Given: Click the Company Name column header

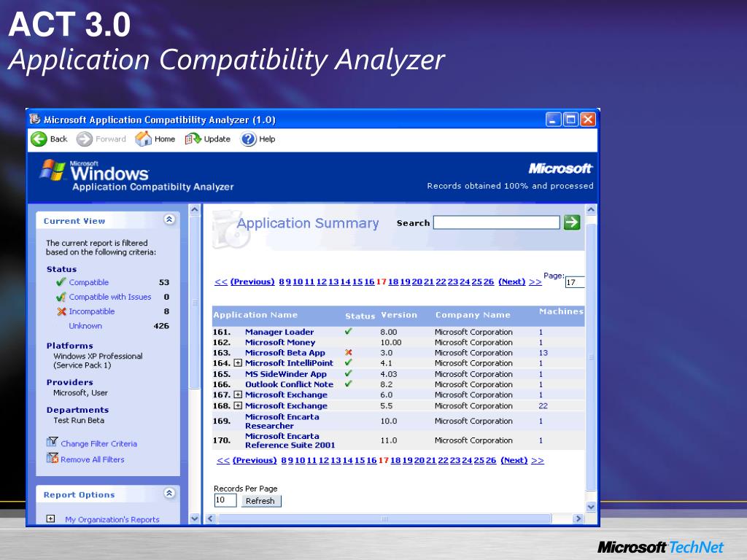Looking at the screenshot, I should click(473, 315).
